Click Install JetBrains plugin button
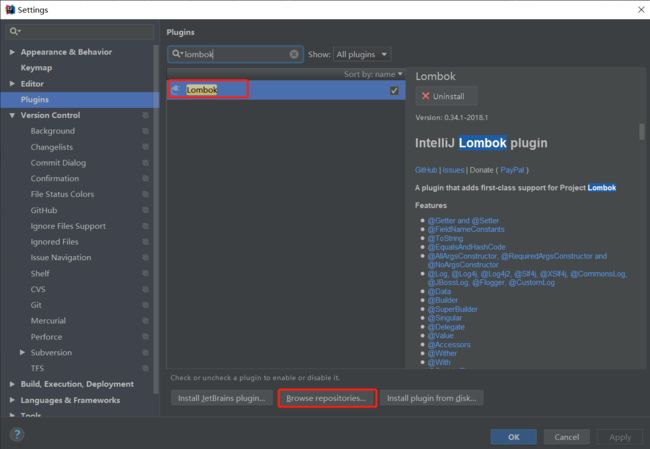This screenshot has width=650, height=449. tap(222, 398)
